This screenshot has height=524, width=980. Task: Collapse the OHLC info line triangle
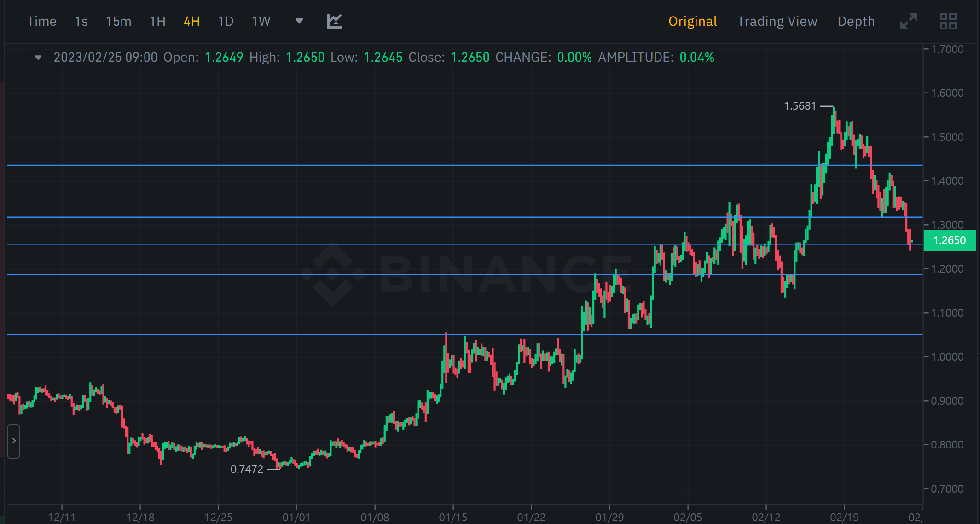point(38,58)
